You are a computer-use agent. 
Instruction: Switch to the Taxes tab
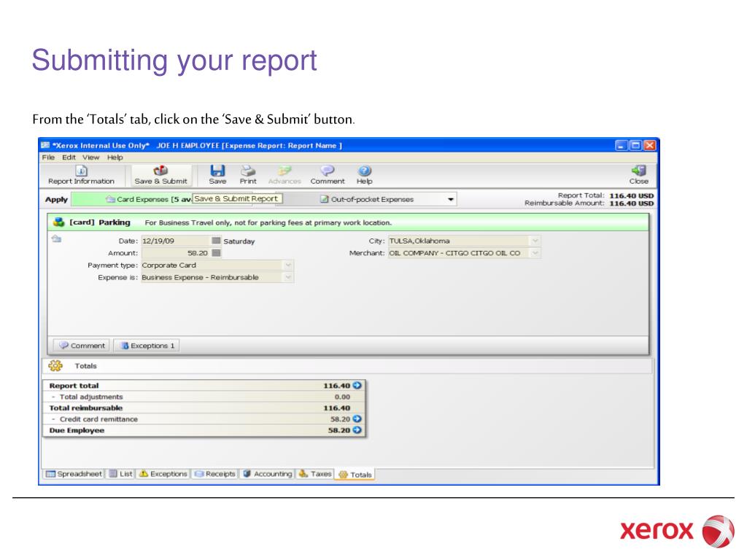pos(315,474)
